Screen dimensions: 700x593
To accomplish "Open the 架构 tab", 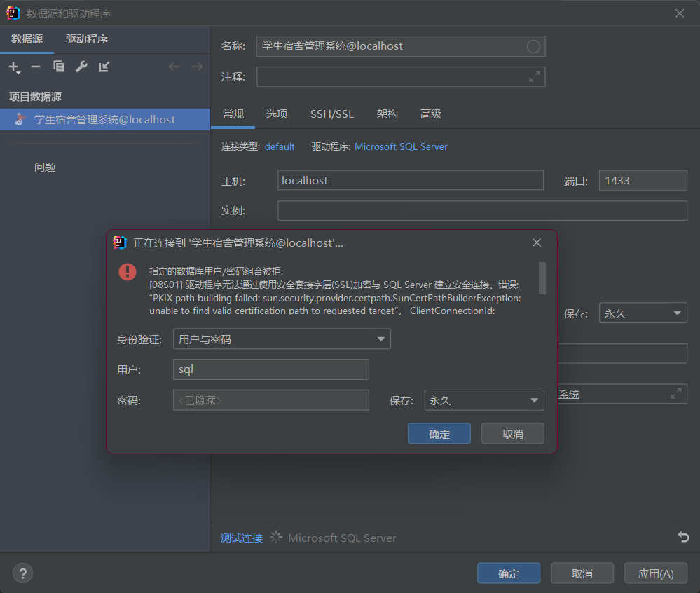I will [x=387, y=114].
